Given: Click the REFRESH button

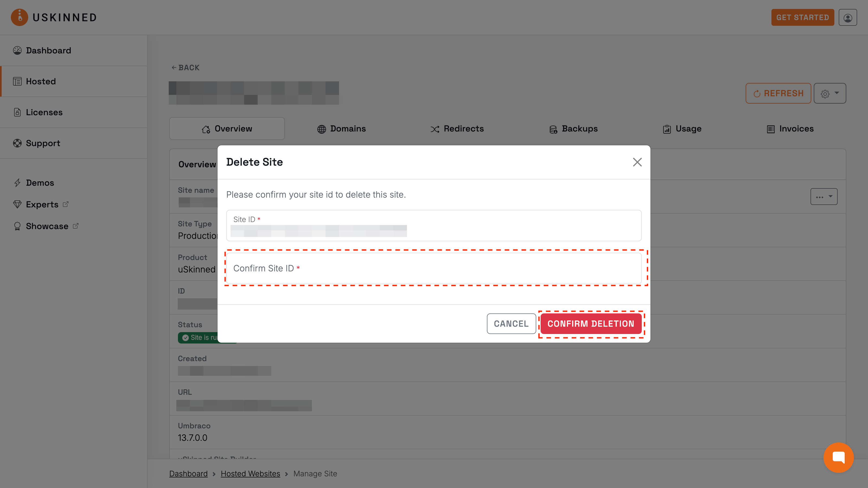Looking at the screenshot, I should (778, 93).
